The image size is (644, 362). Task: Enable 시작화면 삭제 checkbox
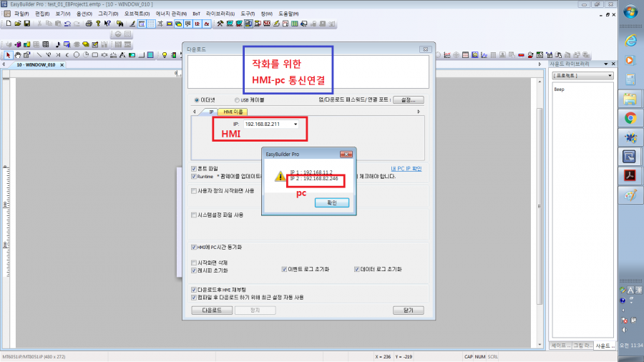[194, 263]
